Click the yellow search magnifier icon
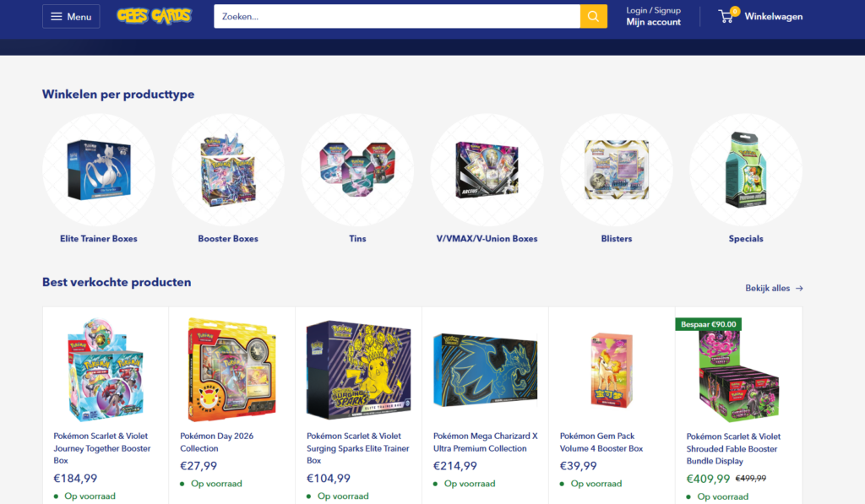The width and height of the screenshot is (865, 504). click(594, 17)
